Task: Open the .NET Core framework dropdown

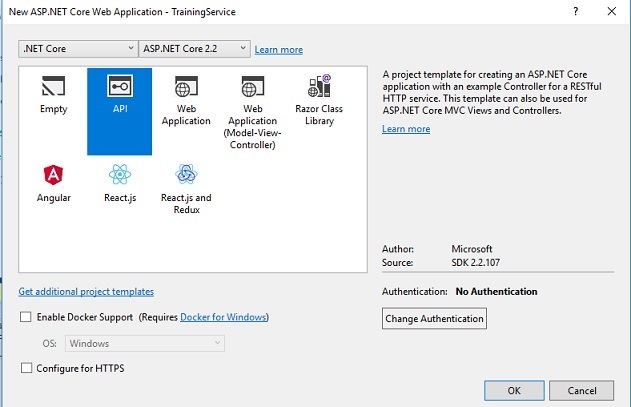Action: (78, 49)
